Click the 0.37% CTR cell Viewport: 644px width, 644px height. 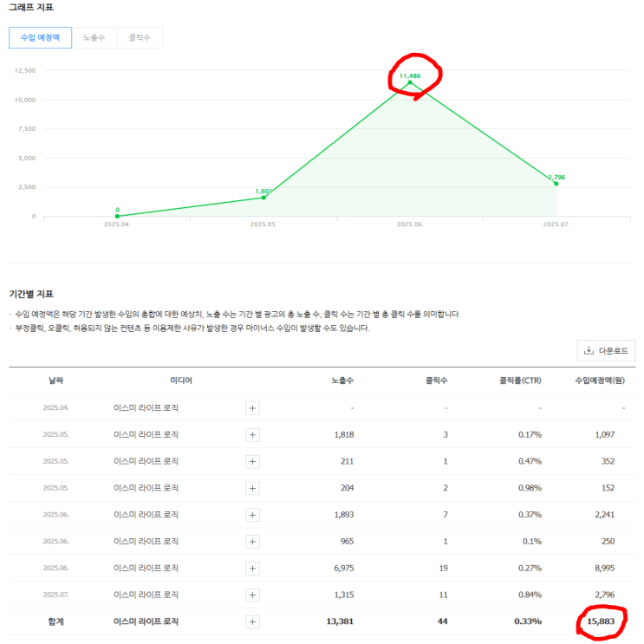[x=530, y=515]
